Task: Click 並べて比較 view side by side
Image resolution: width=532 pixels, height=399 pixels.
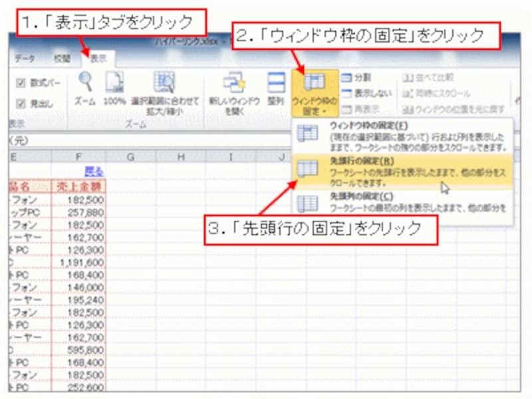Action: tap(428, 78)
